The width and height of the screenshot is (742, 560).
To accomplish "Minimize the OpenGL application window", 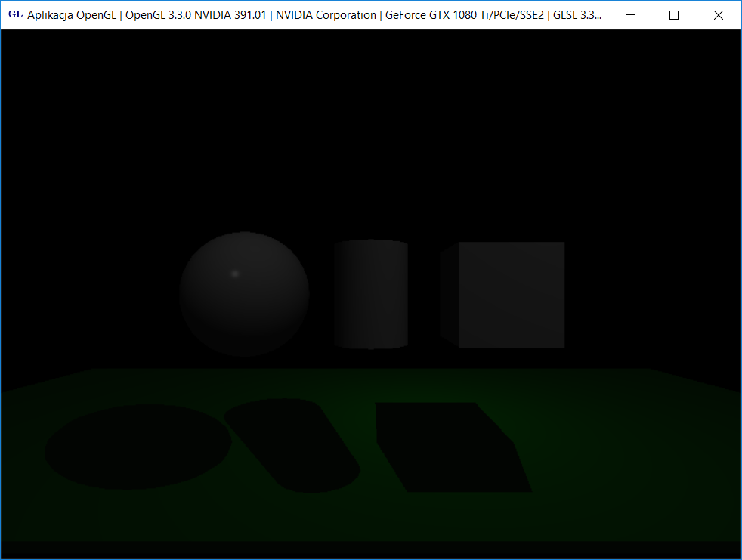I will pyautogui.click(x=630, y=15).
